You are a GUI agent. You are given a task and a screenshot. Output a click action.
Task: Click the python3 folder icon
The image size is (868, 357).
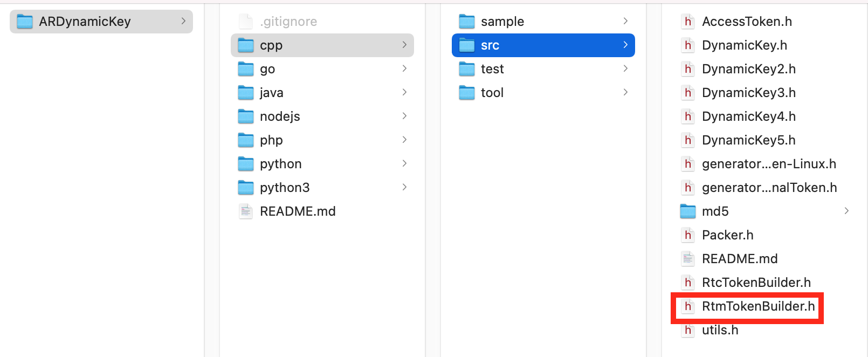coord(246,188)
